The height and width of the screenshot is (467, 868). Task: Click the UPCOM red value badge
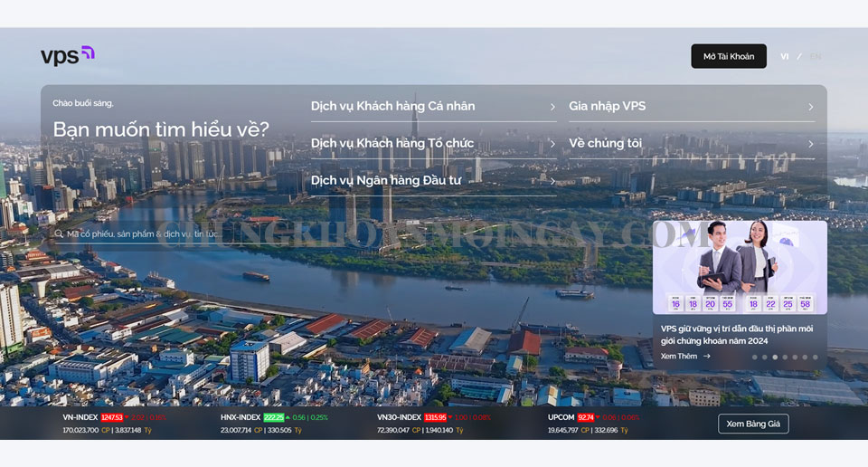(586, 417)
